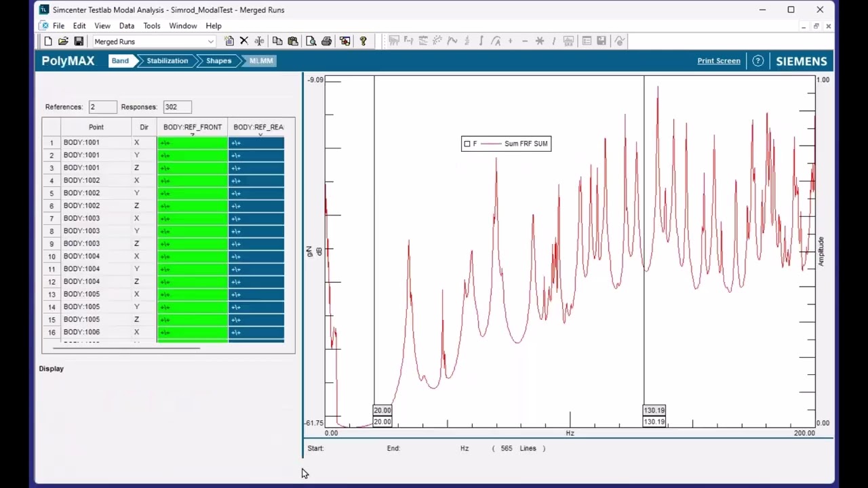
Task: Open a project using the folder icon
Action: (63, 41)
